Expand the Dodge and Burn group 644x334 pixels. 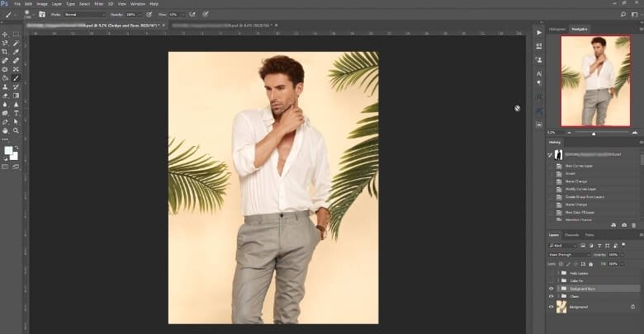[x=558, y=289]
